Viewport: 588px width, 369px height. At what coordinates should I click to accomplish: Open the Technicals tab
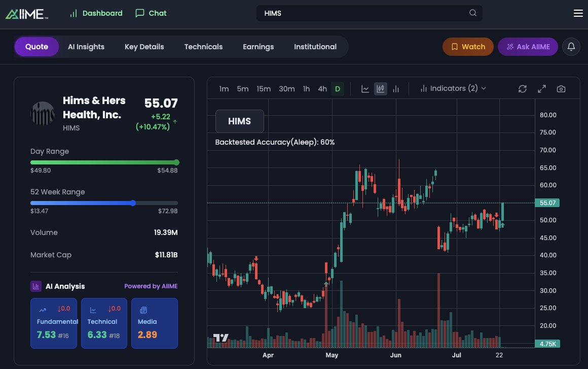pos(204,47)
